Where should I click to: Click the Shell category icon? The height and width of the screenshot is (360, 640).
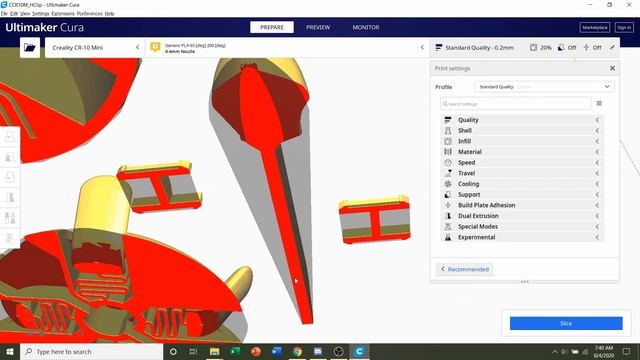pyautogui.click(x=448, y=130)
